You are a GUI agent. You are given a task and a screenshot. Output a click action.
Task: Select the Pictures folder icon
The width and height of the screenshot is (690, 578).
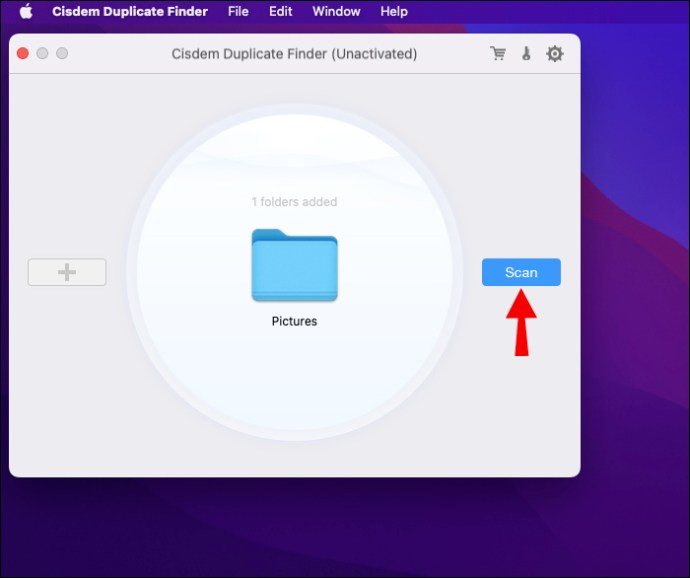click(x=294, y=265)
